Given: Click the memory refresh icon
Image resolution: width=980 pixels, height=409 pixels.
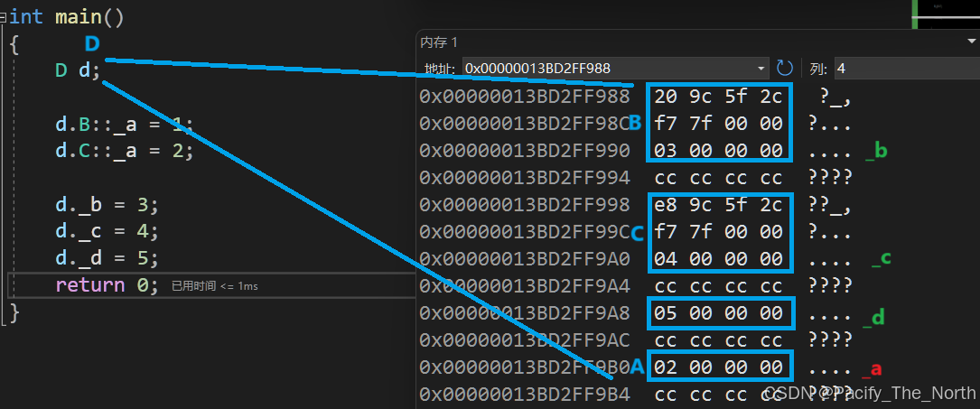Looking at the screenshot, I should [784, 68].
